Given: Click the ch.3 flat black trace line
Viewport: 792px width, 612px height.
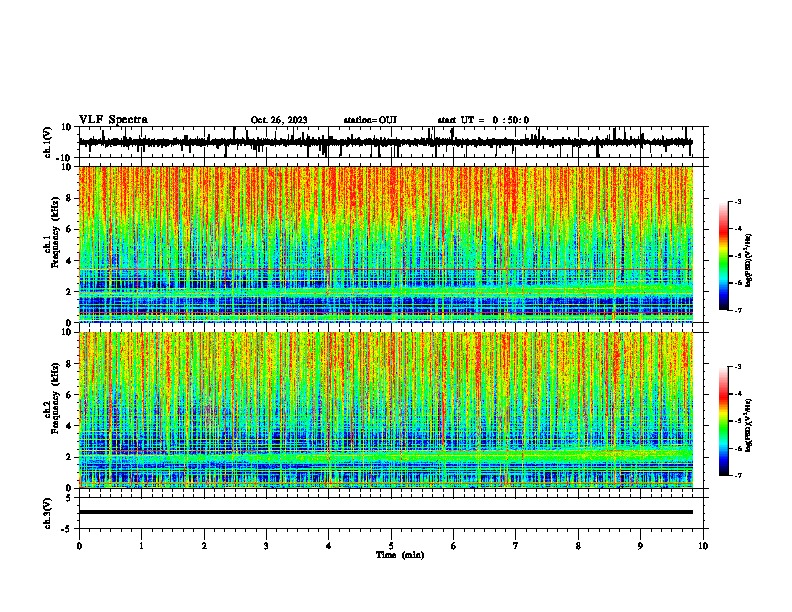Looking at the screenshot, I should (x=385, y=512).
